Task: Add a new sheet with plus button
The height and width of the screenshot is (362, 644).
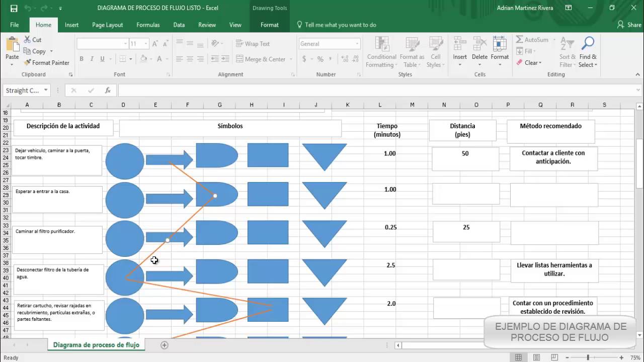Action: click(x=164, y=345)
